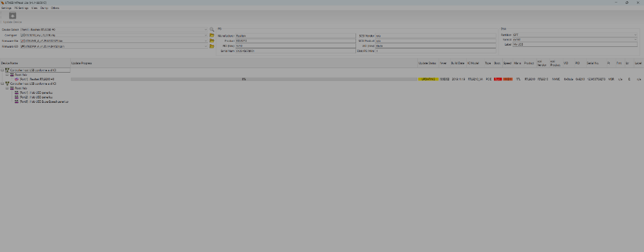644x252 pixels.
Task: Open the Settings menu
Action: (x=6, y=8)
